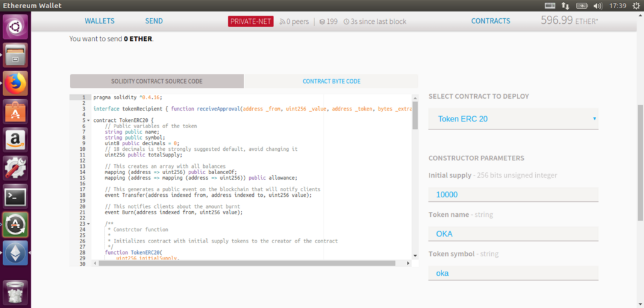Go to the WALLETS tab
Viewport: 644px width, 308px height.
coord(99,21)
